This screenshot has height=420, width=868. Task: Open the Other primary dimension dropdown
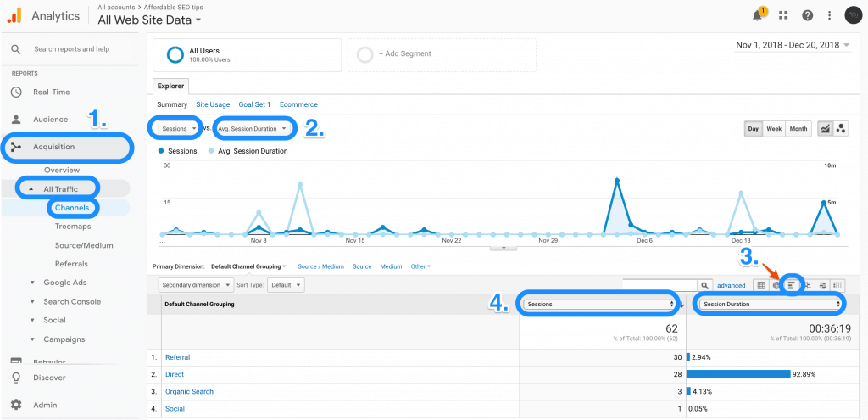click(420, 266)
